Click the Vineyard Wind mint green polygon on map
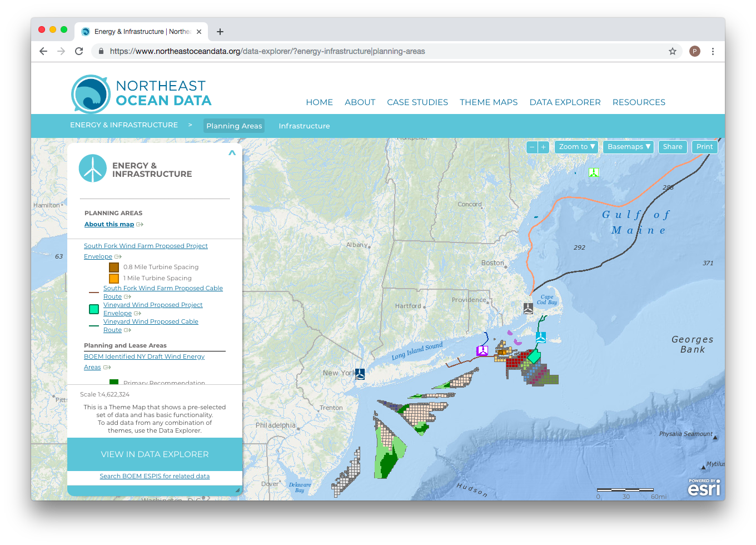 (x=534, y=356)
